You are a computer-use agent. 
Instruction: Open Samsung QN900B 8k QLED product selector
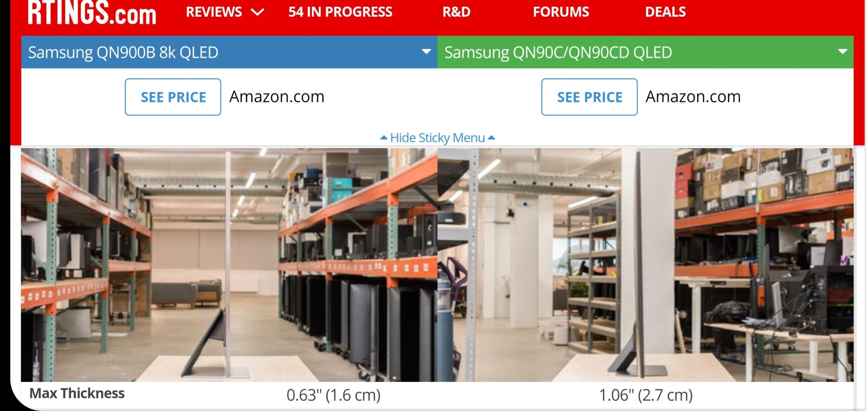coord(229,52)
